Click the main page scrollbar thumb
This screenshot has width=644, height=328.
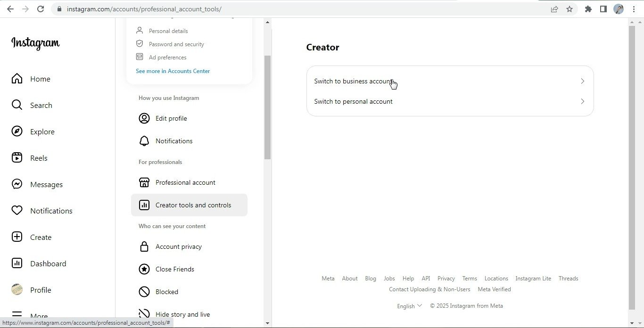pyautogui.click(x=632, y=167)
